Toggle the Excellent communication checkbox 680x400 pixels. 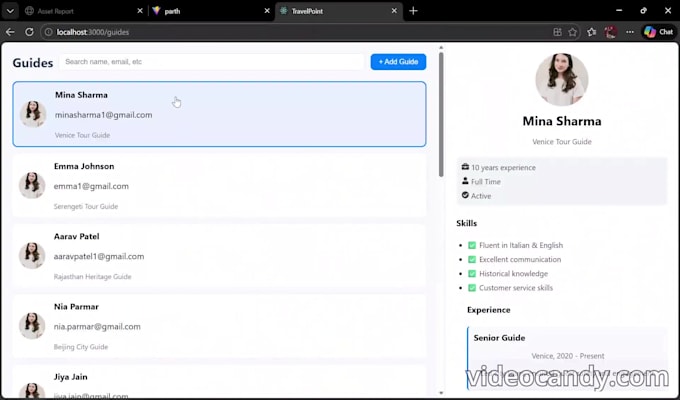click(472, 260)
